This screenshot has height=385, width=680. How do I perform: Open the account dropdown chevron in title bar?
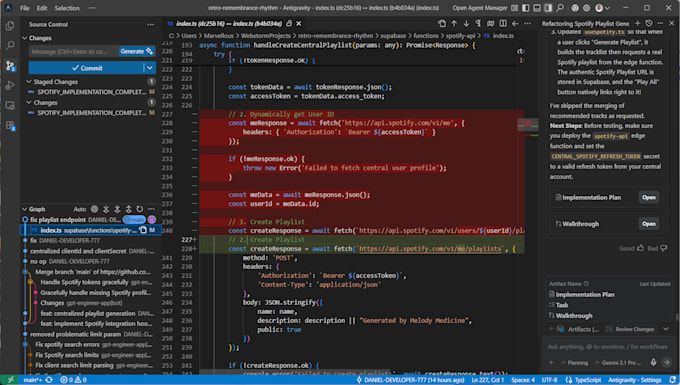pos(607,8)
